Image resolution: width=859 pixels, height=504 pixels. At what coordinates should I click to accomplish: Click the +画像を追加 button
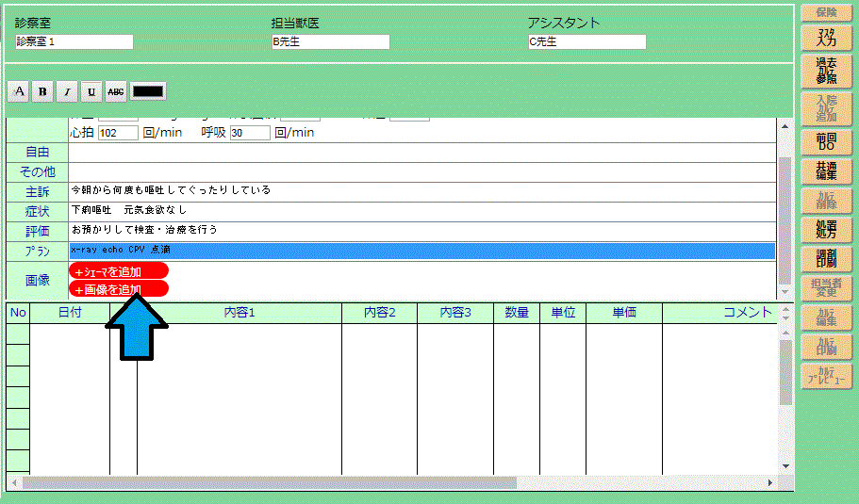coord(118,289)
